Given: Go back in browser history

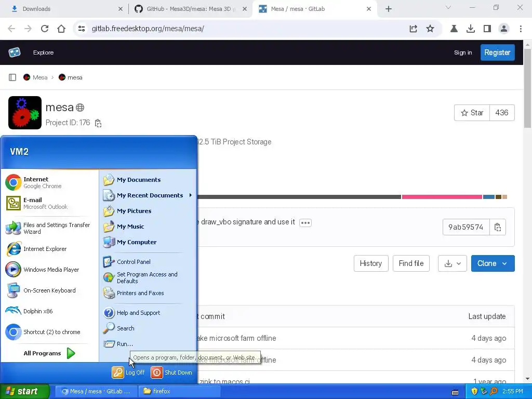Looking at the screenshot, I should (11, 29).
